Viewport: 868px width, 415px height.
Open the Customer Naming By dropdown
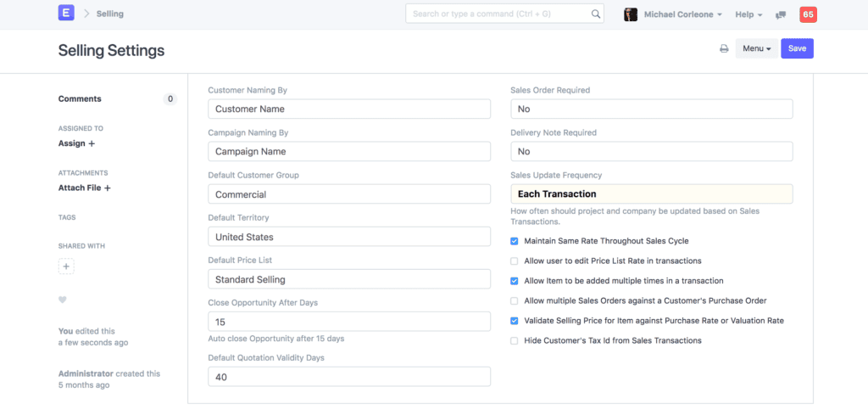[x=349, y=109]
